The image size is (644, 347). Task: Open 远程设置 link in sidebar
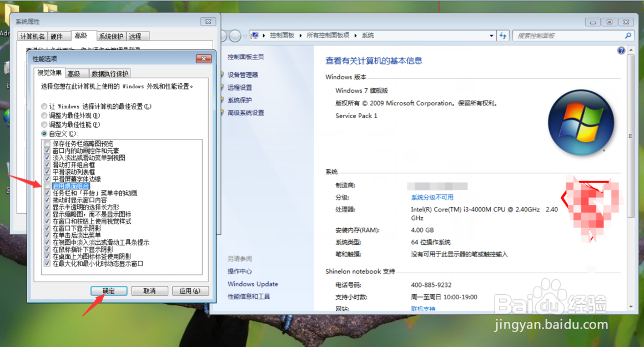[240, 88]
